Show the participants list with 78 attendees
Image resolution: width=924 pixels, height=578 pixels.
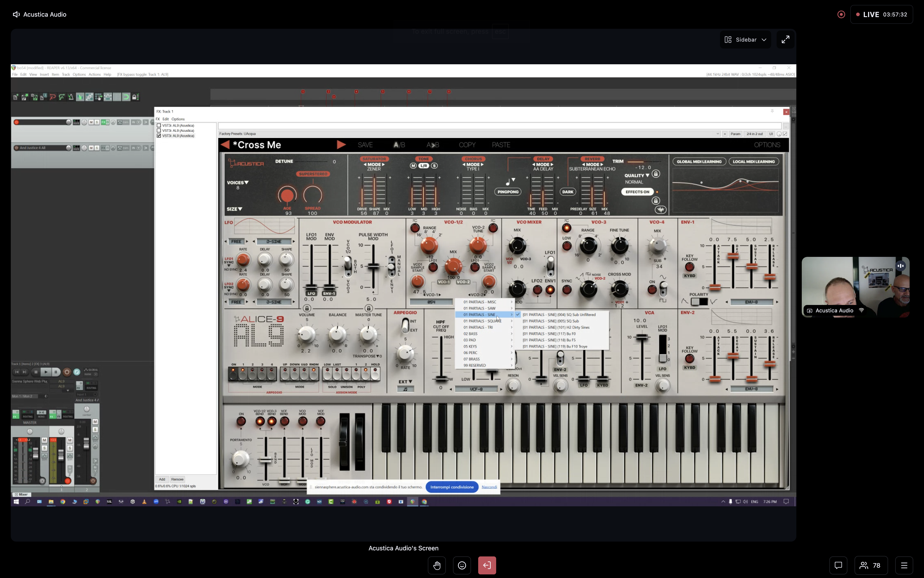pos(871,565)
